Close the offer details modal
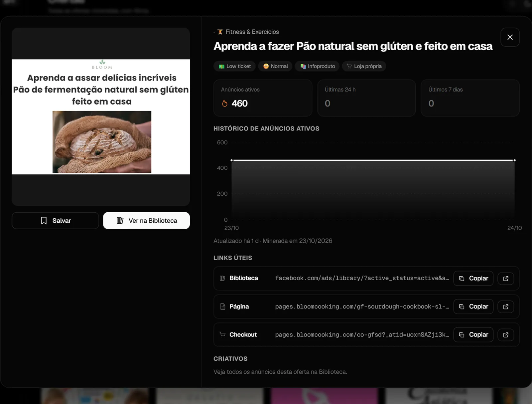 (510, 37)
